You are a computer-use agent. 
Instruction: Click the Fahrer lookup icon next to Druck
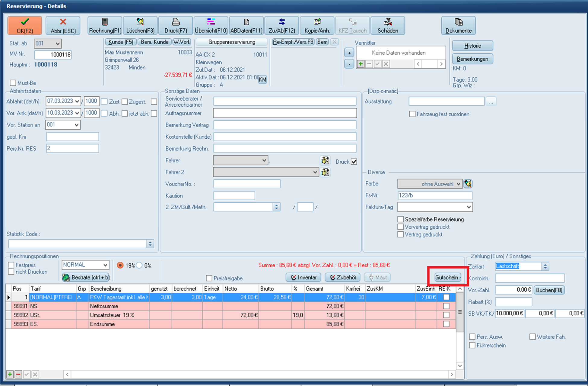325,160
